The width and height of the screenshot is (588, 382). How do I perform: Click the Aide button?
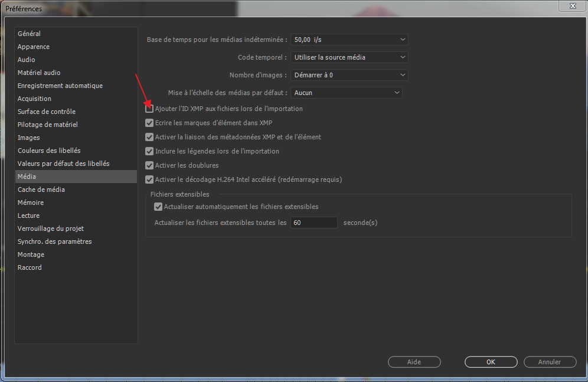coord(414,362)
